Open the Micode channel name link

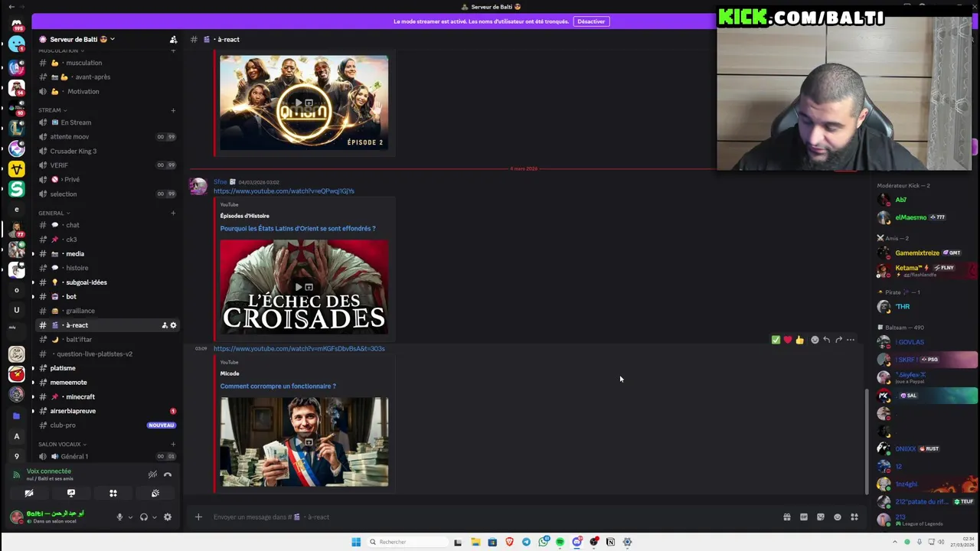coord(230,373)
